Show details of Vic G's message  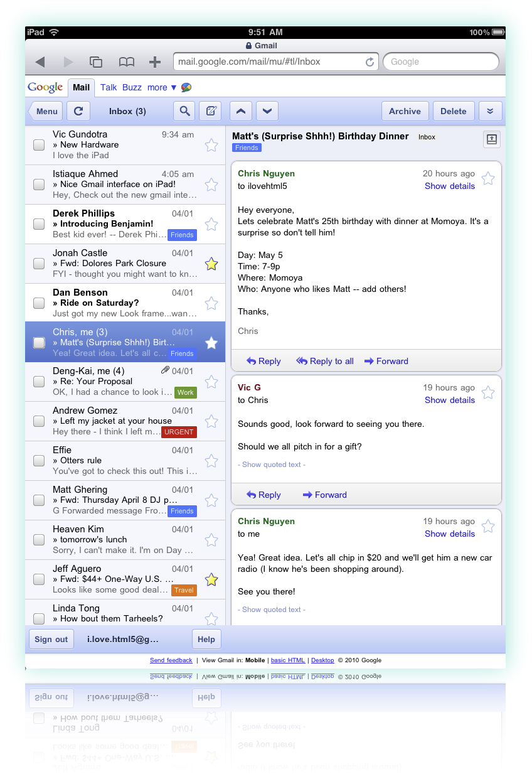click(x=450, y=400)
